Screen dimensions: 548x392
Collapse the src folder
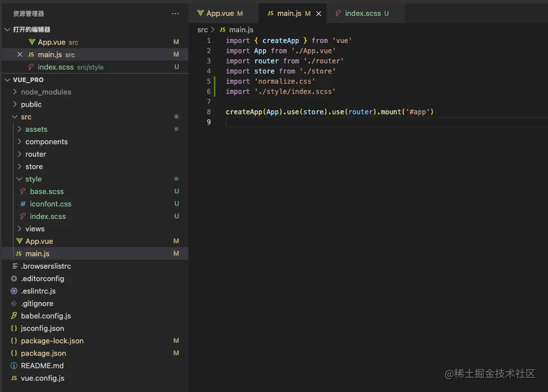(x=15, y=117)
